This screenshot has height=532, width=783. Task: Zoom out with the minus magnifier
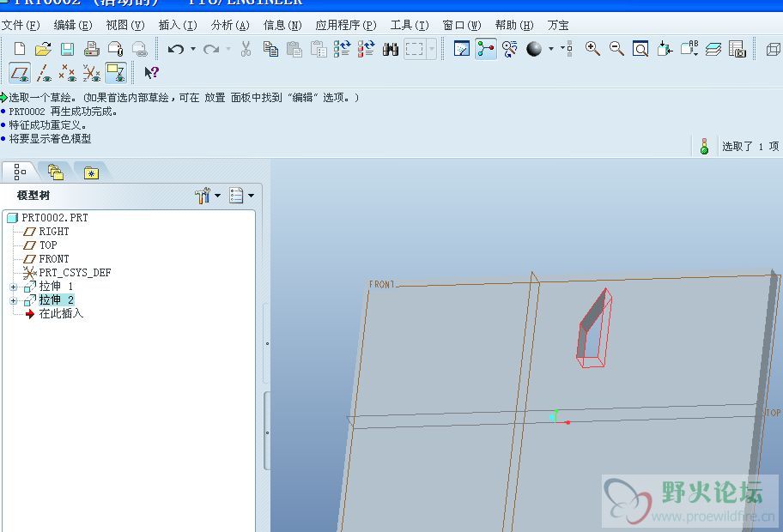[616, 49]
